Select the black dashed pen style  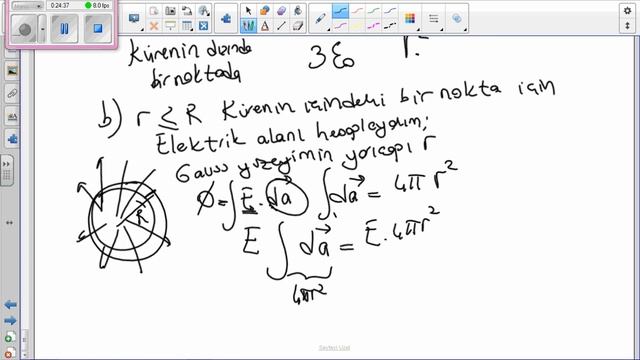pos(390,26)
